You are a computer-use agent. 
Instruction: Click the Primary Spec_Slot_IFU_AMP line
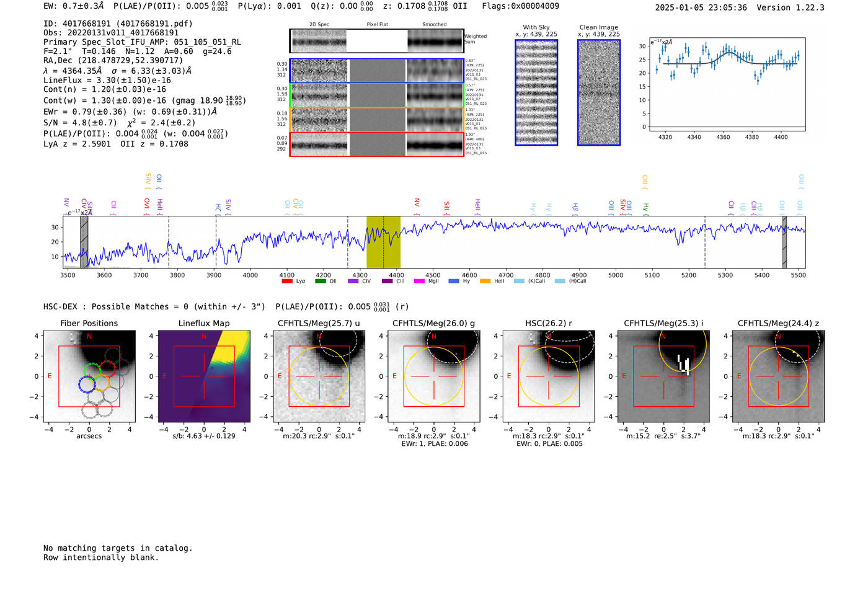pos(143,42)
